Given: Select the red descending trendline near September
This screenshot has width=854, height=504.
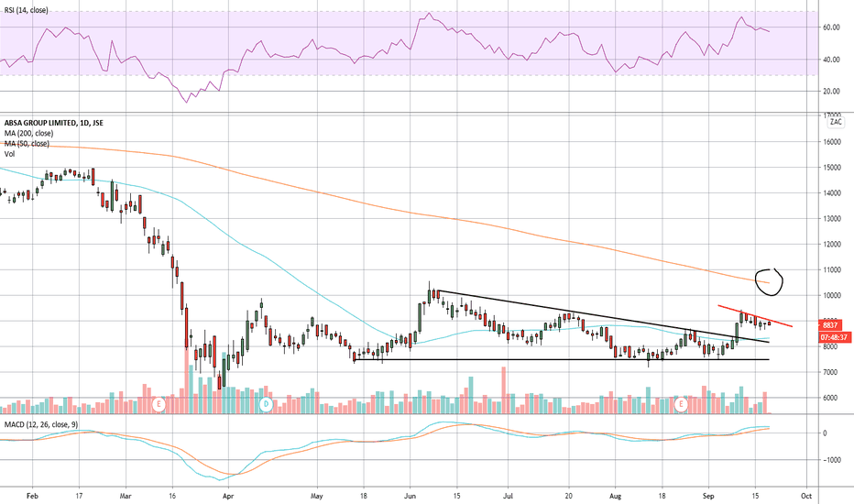Looking at the screenshot, I should point(755,316).
